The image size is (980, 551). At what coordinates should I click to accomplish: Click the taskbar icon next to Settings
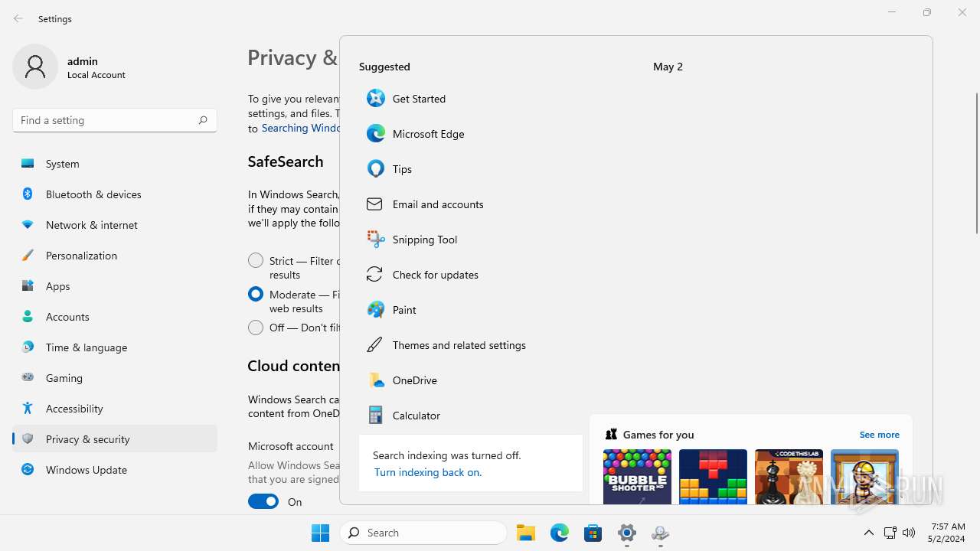tap(661, 533)
